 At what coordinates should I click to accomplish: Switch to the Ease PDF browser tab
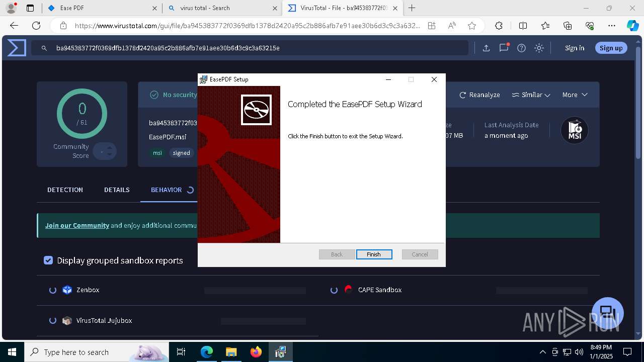tap(102, 8)
